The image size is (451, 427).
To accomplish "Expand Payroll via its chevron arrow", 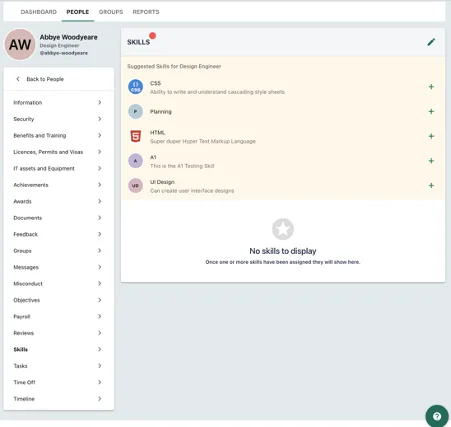I will pos(100,316).
